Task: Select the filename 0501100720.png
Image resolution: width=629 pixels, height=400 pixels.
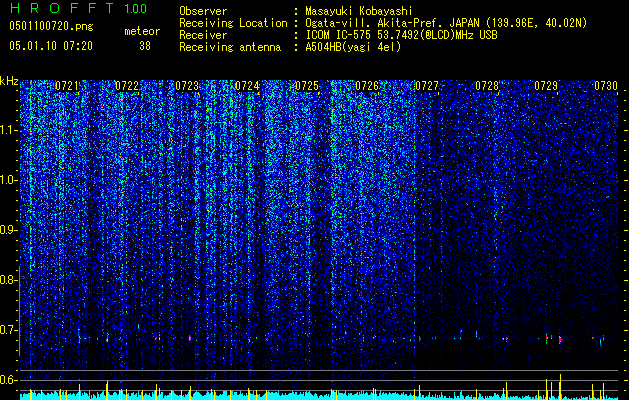Action: [x=51, y=26]
